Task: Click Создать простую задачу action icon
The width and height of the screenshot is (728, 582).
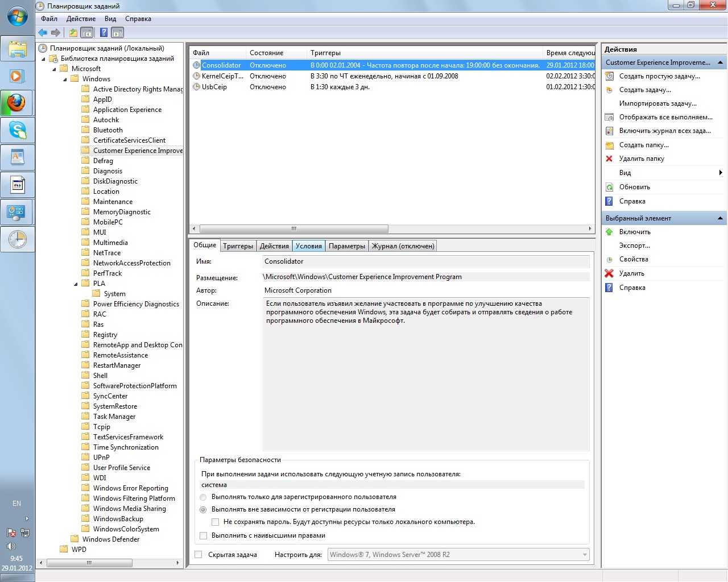Action: 609,76
